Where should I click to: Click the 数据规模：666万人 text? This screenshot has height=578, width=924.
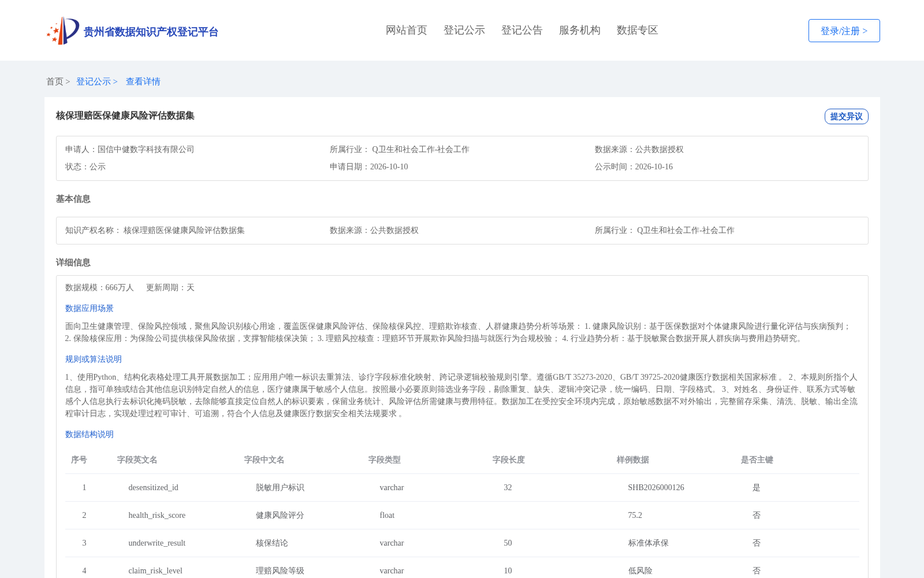tap(99, 287)
